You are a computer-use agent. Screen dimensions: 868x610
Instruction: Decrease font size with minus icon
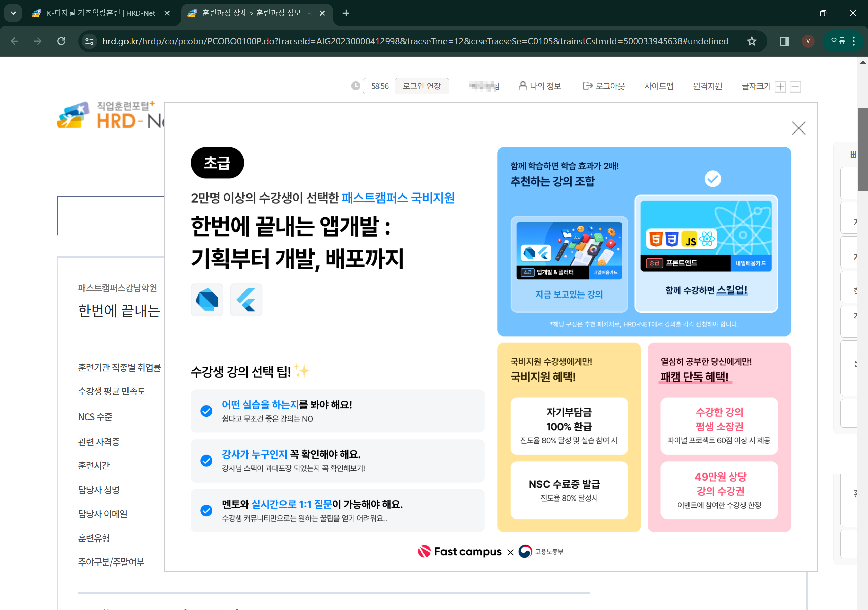tap(795, 87)
